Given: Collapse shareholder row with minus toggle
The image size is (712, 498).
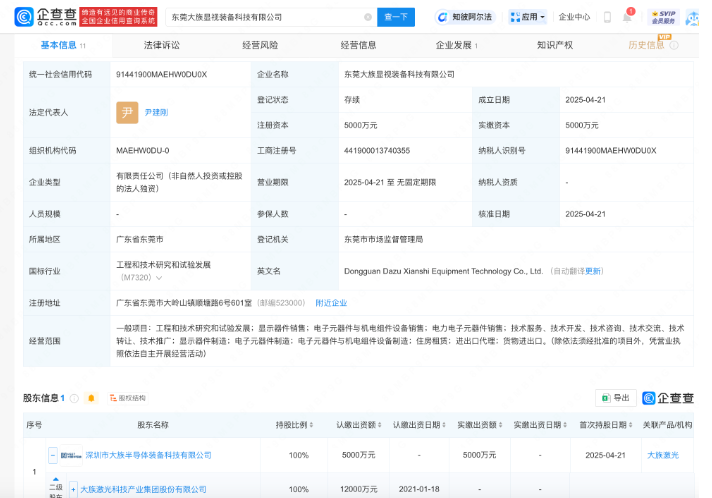Looking at the screenshot, I should tap(53, 455).
